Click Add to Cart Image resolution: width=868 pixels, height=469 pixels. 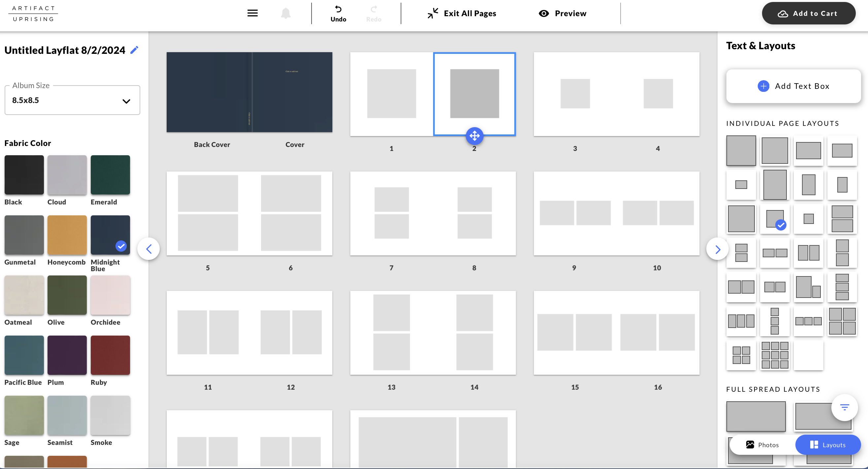808,14
